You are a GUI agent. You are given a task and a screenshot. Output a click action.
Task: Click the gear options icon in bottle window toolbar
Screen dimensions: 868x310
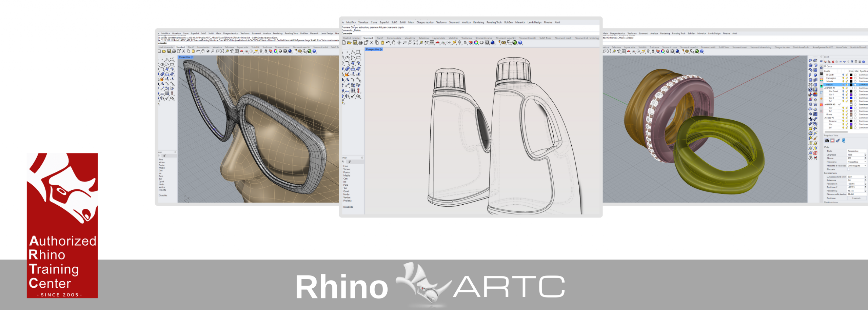(x=504, y=43)
